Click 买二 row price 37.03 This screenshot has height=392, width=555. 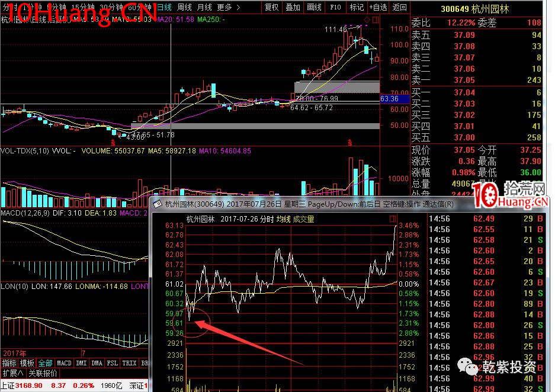click(x=464, y=104)
